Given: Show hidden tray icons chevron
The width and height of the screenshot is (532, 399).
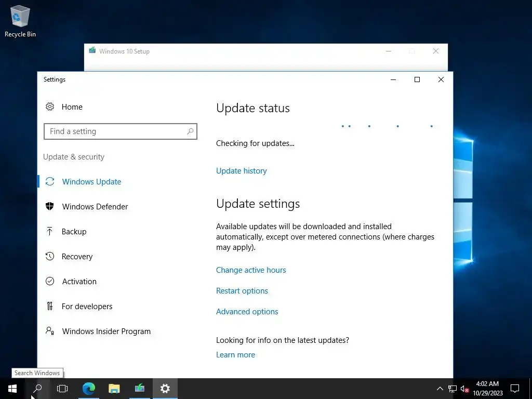Looking at the screenshot, I should (x=440, y=389).
